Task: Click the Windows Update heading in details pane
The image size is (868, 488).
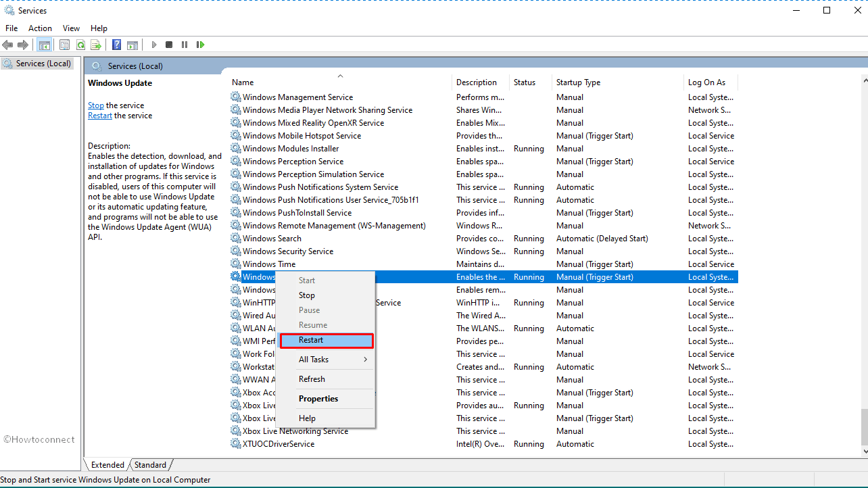Action: pyautogui.click(x=120, y=82)
